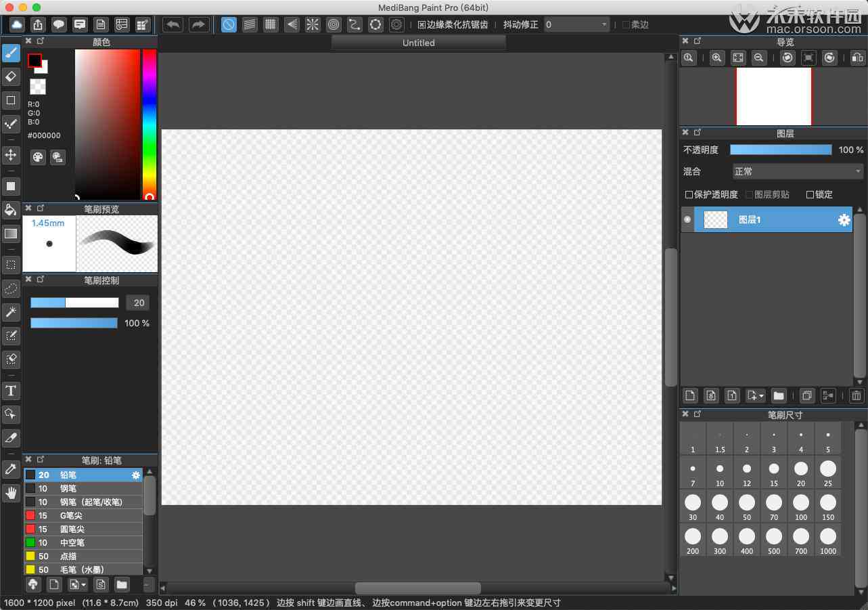This screenshot has height=610, width=868.
Task: Toggle 边缘柔化抗锯齿 checkbox
Action: tap(422, 24)
